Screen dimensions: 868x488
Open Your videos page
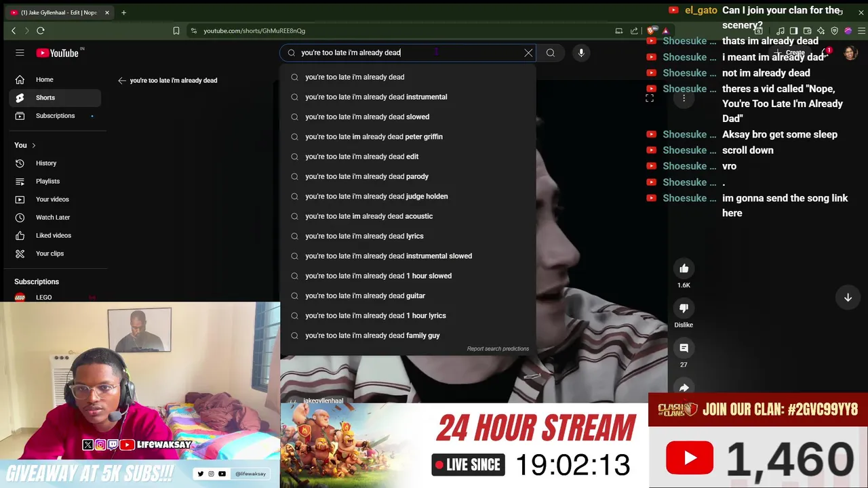(55, 199)
